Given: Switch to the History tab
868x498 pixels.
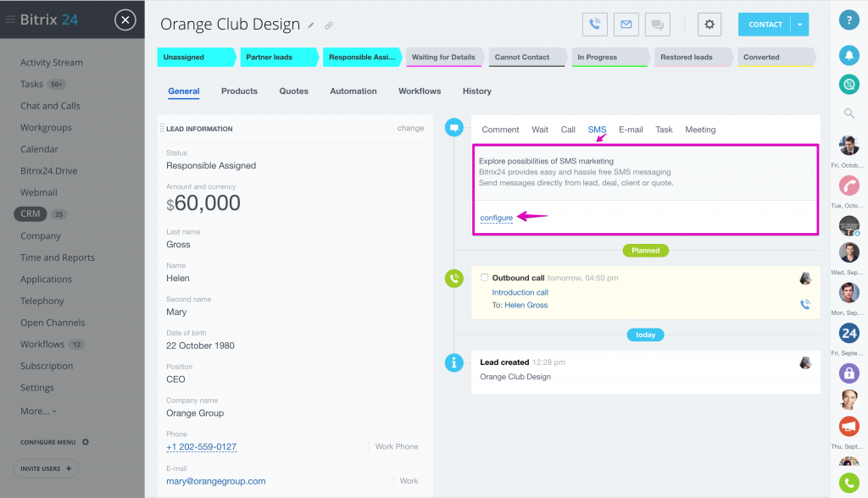Looking at the screenshot, I should pyautogui.click(x=476, y=91).
